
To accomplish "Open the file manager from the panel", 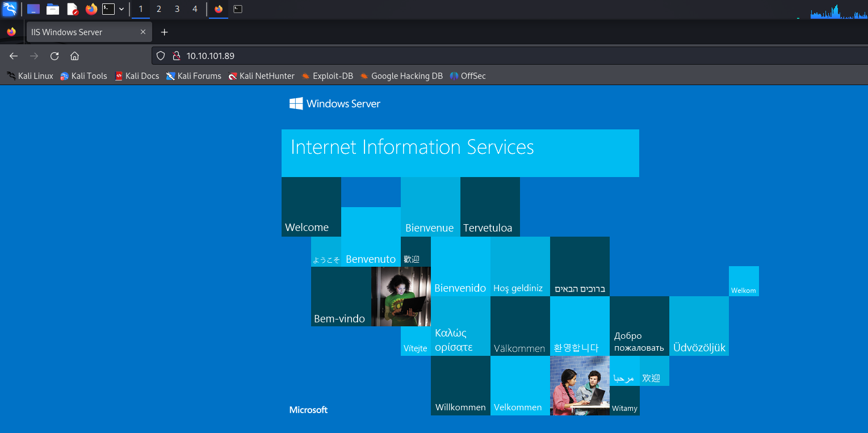I will (x=53, y=9).
